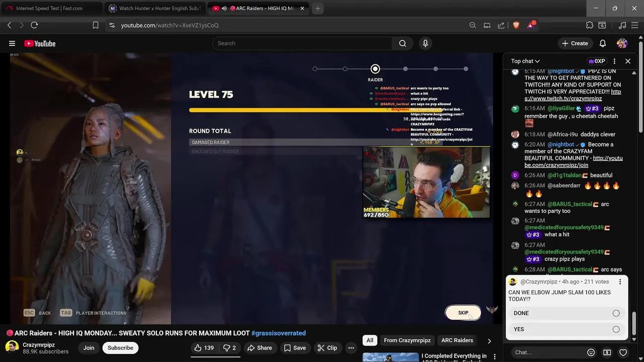This screenshot has height=362, width=644.
Task: Open the account avatar menu
Action: (x=622, y=43)
